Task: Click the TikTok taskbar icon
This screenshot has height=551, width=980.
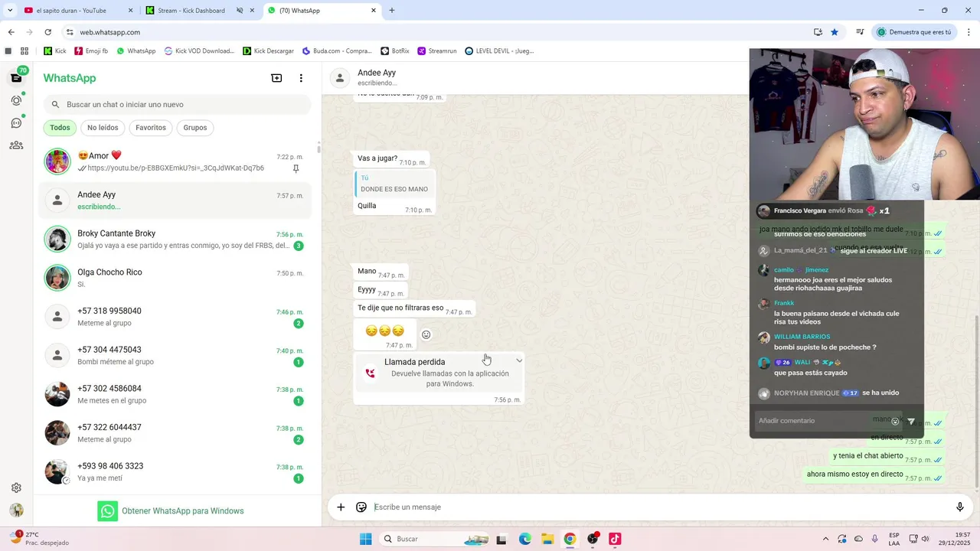Action: pyautogui.click(x=615, y=539)
